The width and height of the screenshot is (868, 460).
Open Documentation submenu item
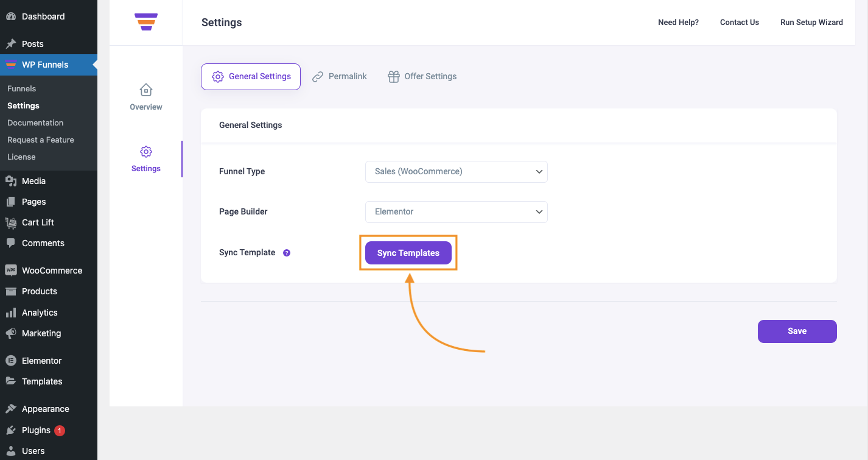(35, 122)
